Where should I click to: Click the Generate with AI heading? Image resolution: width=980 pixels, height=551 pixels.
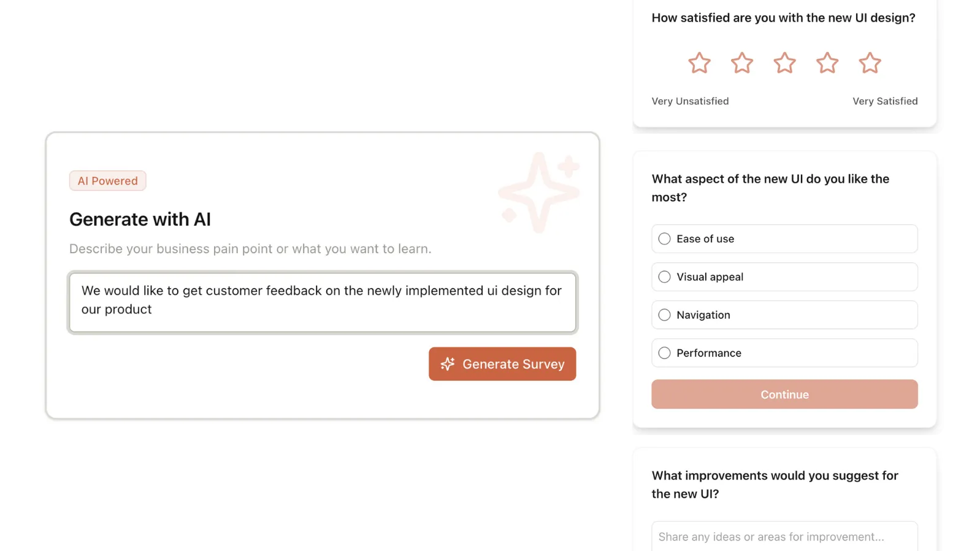pyautogui.click(x=140, y=219)
